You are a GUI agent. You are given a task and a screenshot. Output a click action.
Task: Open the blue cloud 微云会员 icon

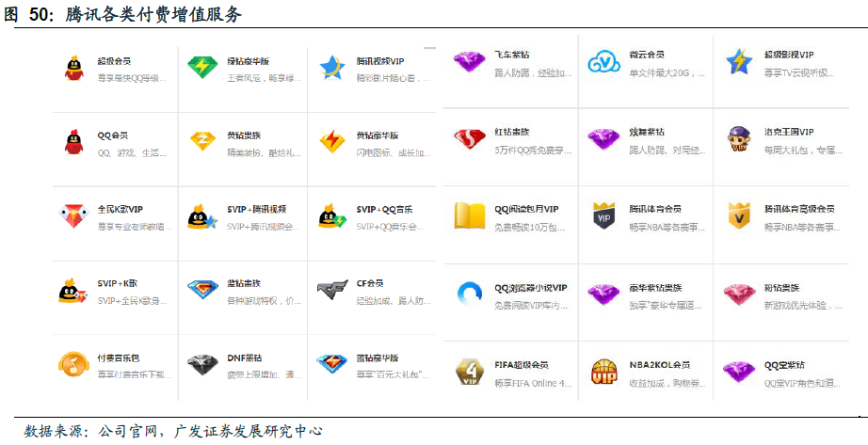pos(603,62)
